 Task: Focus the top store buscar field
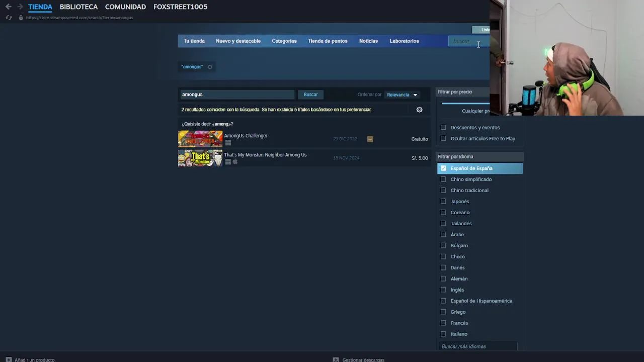pos(469,41)
